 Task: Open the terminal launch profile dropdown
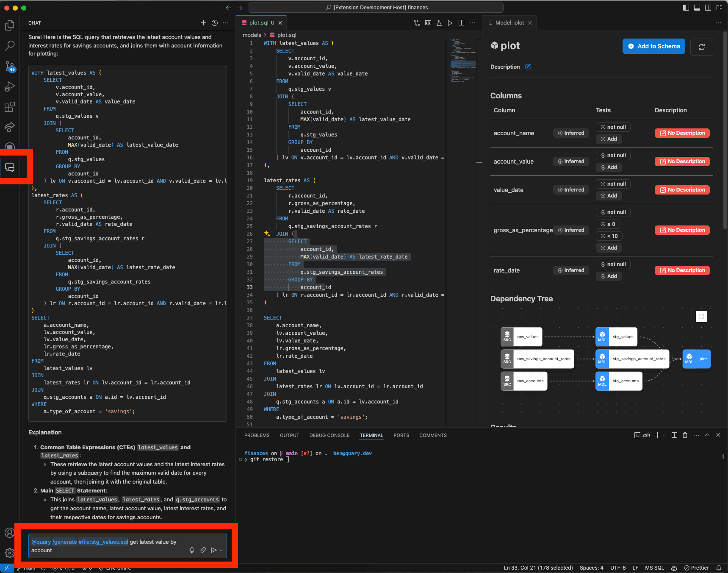tap(664, 435)
